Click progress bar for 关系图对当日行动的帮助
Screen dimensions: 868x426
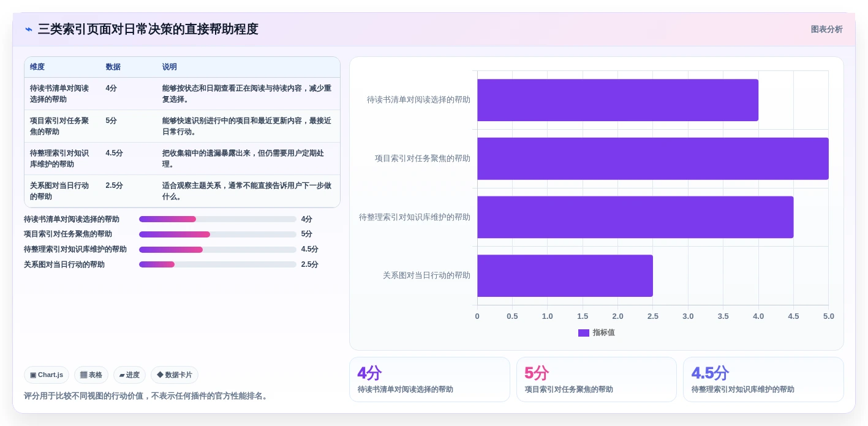[217, 264]
